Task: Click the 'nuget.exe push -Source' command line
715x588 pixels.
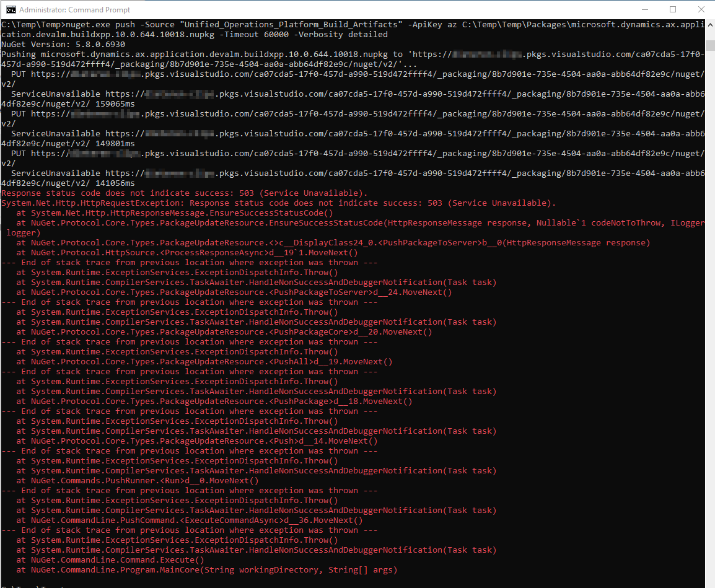Action: pos(353,25)
